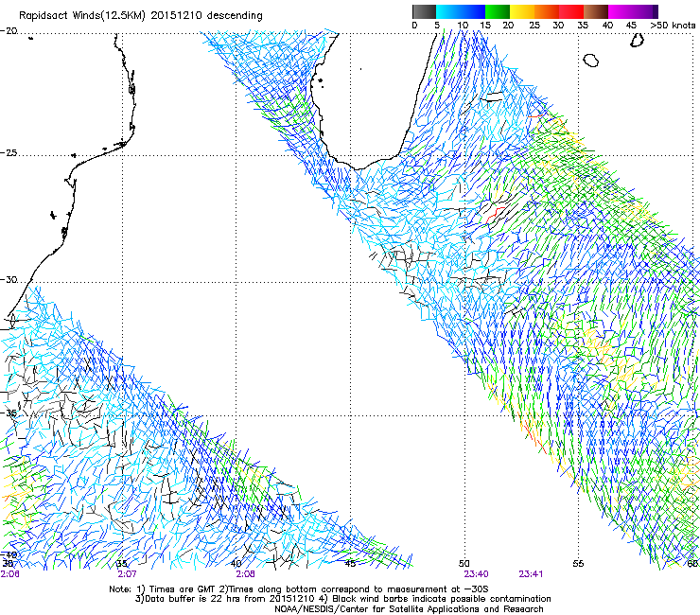Click the '35' longitude label on bottom axis
The image size is (700, 615).
(x=121, y=564)
